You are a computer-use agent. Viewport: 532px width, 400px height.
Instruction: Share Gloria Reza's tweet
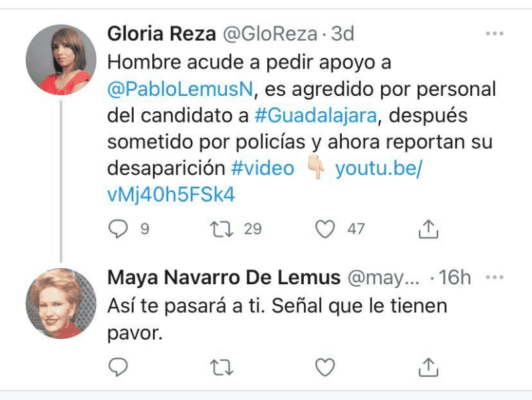pos(429,229)
